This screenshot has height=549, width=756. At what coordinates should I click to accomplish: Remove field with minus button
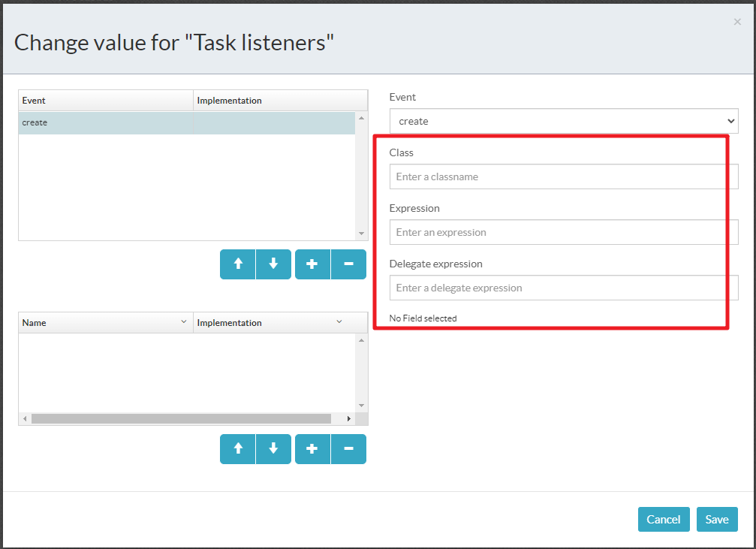(x=348, y=449)
